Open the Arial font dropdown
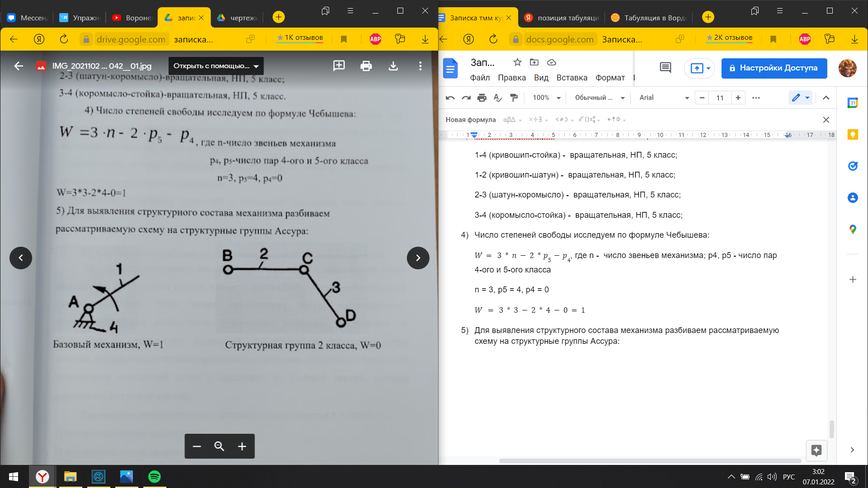This screenshot has width=868, height=488. click(664, 98)
